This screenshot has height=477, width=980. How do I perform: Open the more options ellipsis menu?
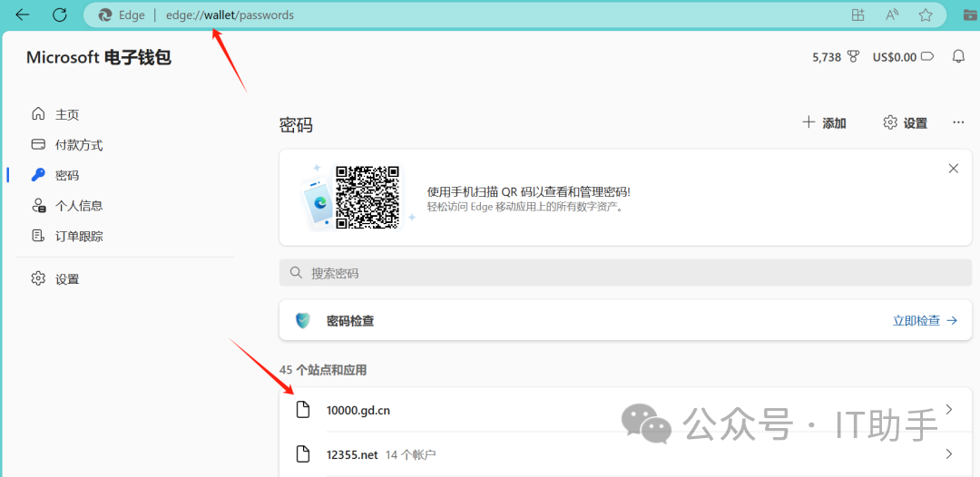click(958, 122)
